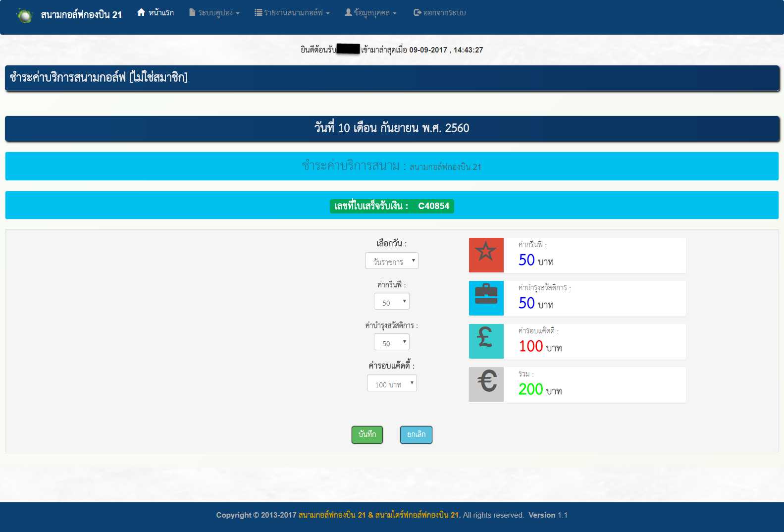Expand the ค่าบำรุงสวัสดิการ amount dropdown

coord(391,342)
